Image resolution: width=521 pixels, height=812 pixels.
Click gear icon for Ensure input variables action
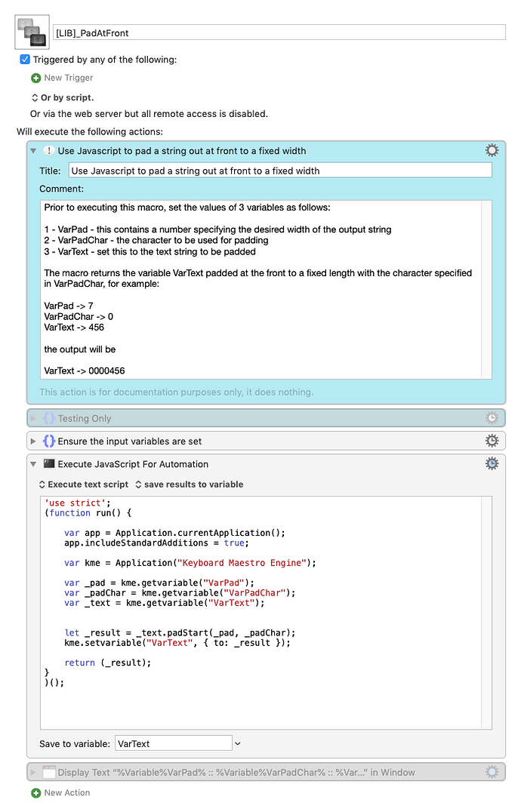pos(492,441)
